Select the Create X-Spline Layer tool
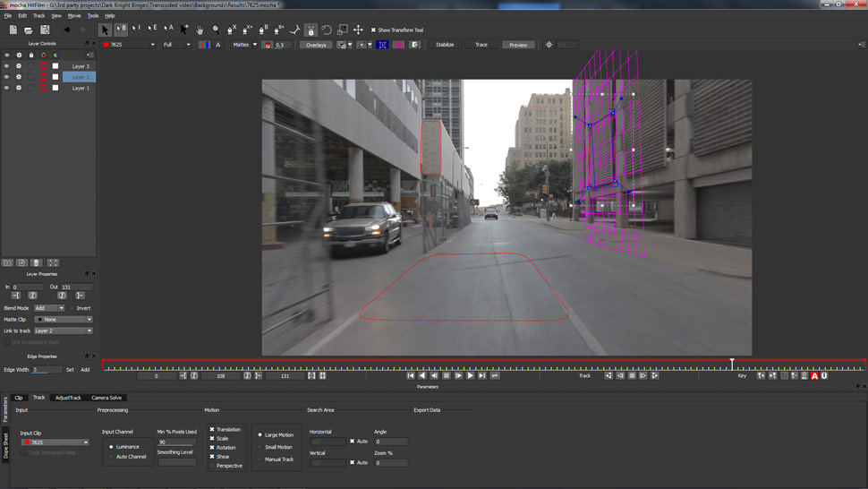Screen dimensions: 868x489 pos(232,30)
